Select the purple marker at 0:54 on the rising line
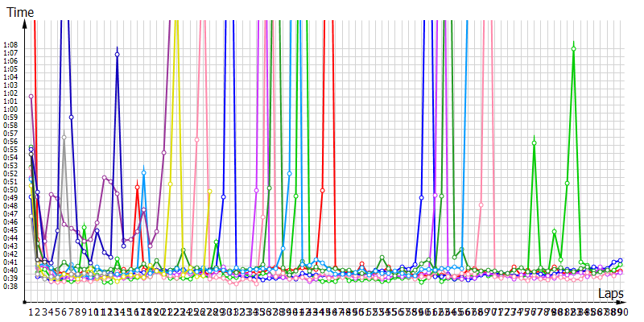The height and width of the screenshot is (322, 644). [163, 152]
